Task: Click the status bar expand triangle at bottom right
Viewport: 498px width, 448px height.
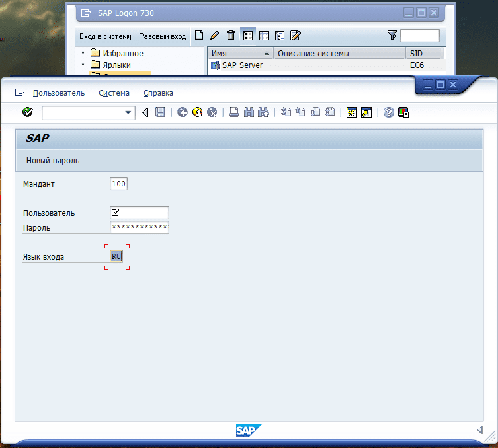Action: point(480,430)
